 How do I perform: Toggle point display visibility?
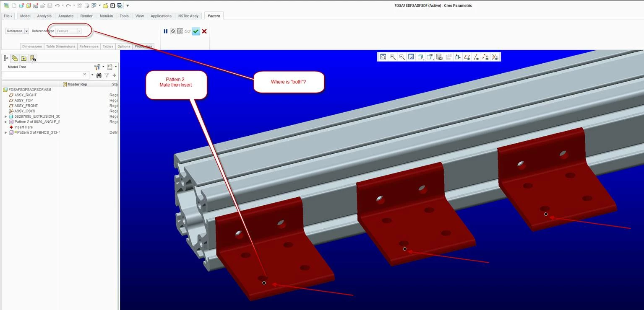pyautogui.click(x=485, y=57)
